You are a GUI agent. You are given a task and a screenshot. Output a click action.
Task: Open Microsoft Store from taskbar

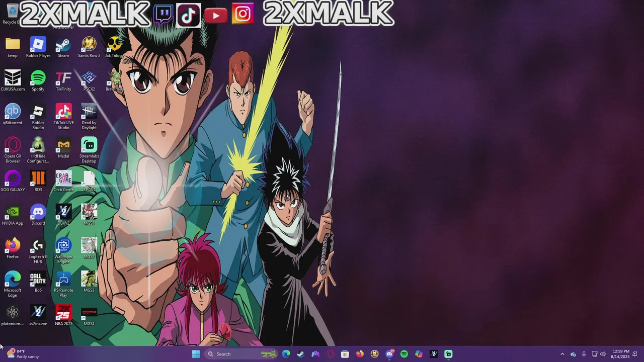[345, 354]
